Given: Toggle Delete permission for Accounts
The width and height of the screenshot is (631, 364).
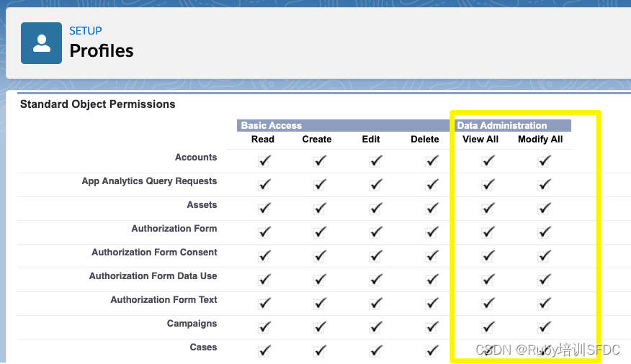Looking at the screenshot, I should pyautogui.click(x=431, y=162).
